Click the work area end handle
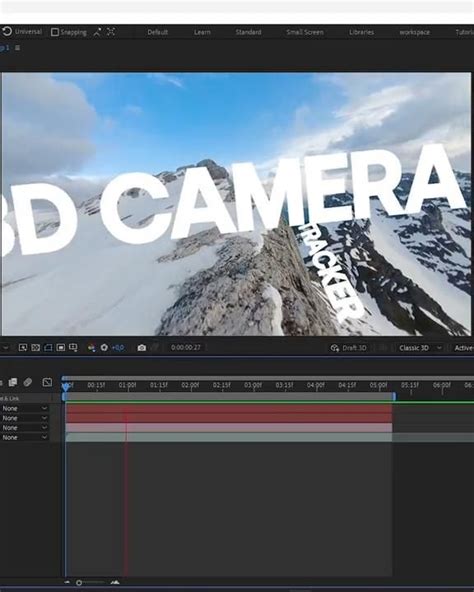This screenshot has height=592, width=474. [394, 396]
